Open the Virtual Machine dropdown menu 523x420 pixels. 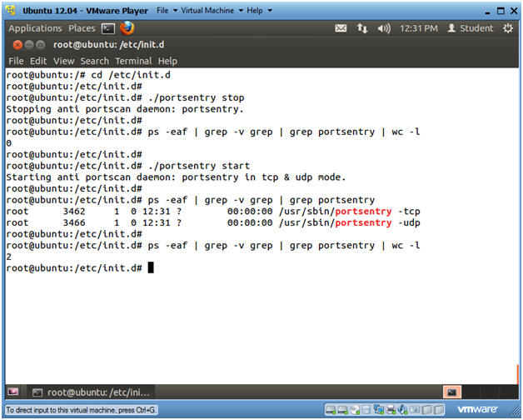(212, 10)
